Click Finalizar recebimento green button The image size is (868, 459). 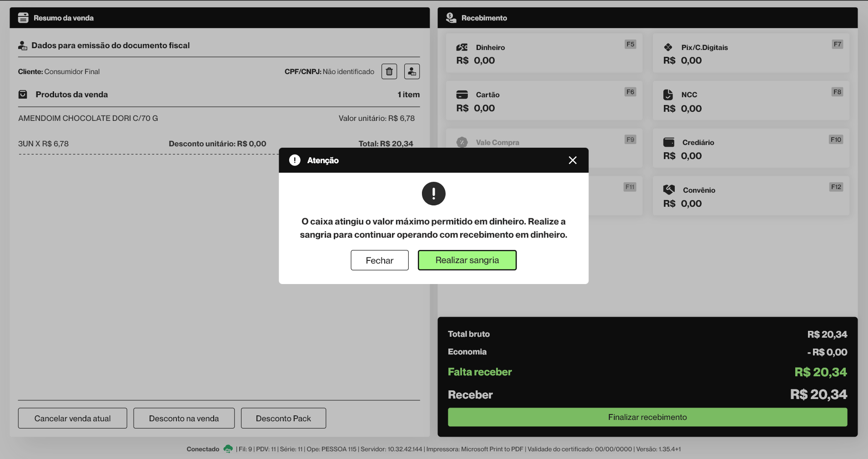(x=647, y=417)
